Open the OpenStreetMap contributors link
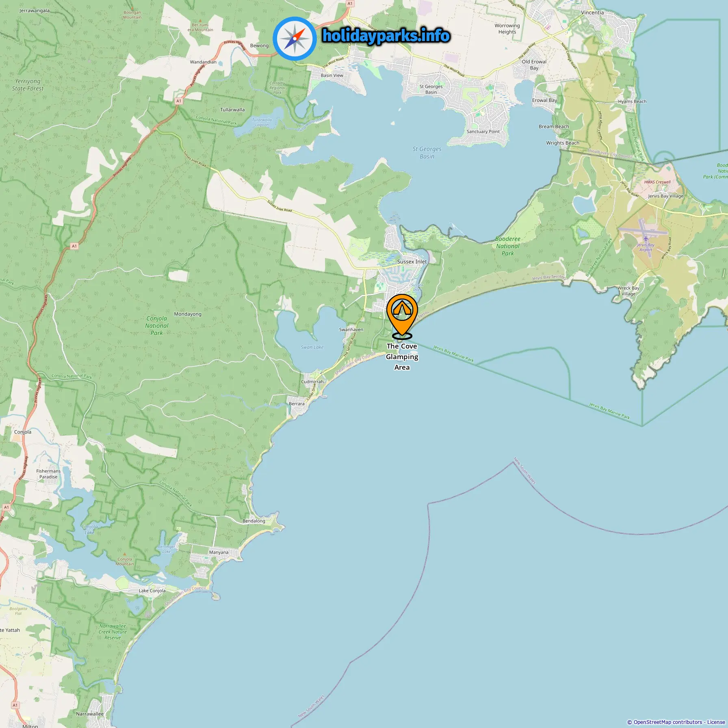Screen dimensions: 728x728 point(667,722)
